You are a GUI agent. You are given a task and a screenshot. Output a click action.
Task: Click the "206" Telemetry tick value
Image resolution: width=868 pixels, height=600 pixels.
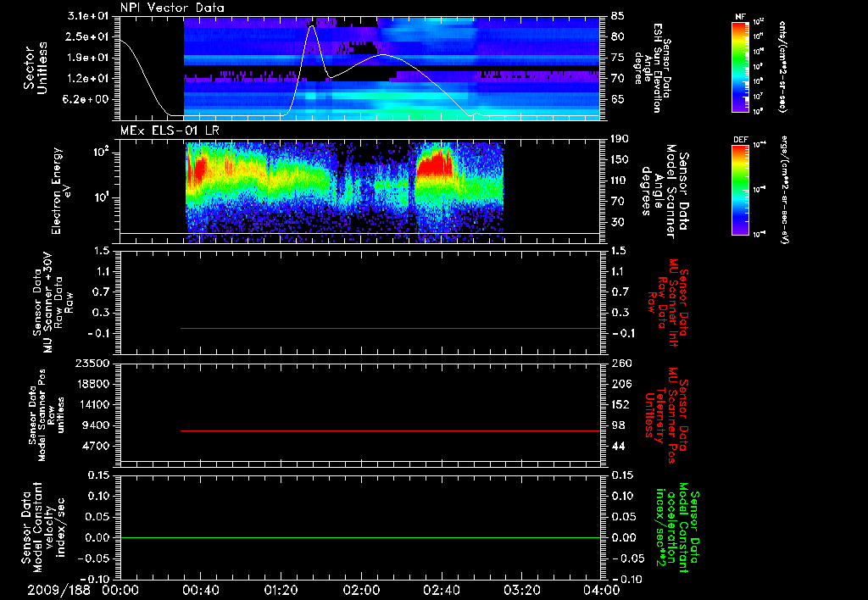(x=621, y=384)
